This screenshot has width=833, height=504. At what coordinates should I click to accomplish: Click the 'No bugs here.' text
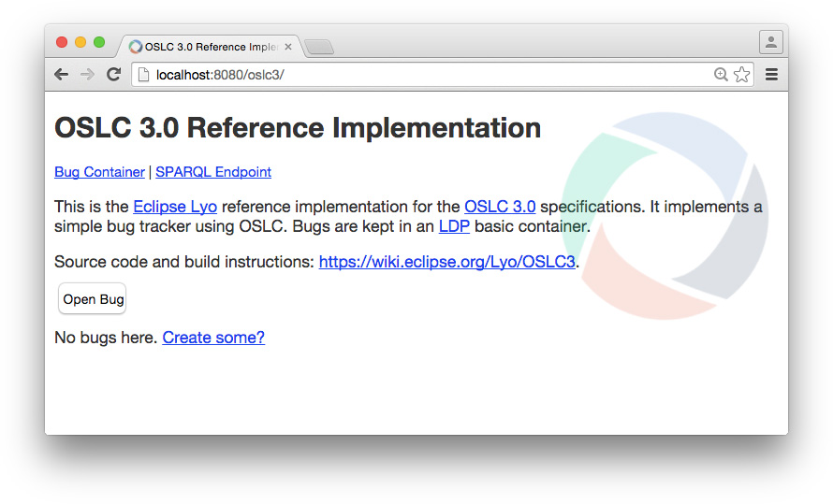[x=106, y=338]
